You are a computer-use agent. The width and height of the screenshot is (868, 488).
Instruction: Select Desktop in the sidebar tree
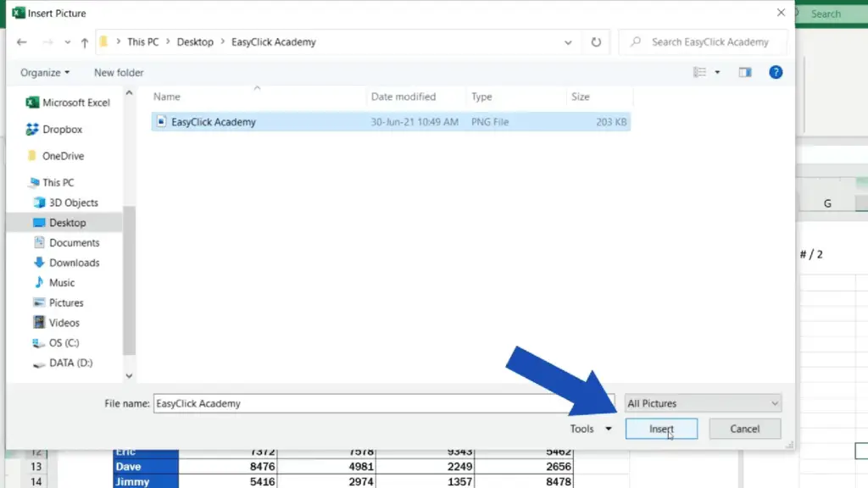coord(64,223)
